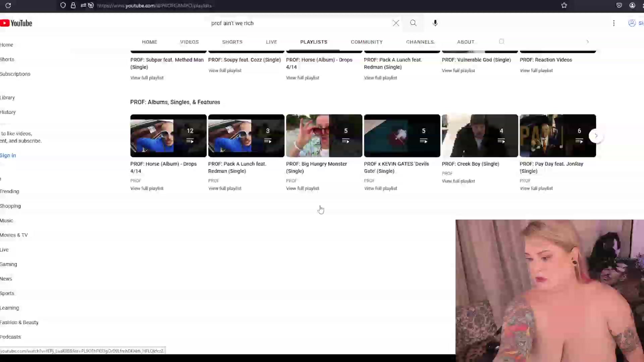Open Subscriptions in the sidebar

15,74
